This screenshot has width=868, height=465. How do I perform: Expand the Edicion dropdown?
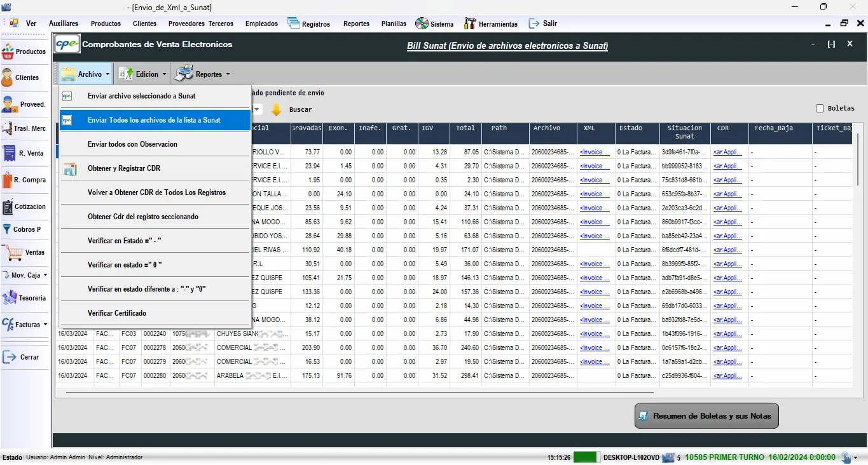[x=143, y=74]
